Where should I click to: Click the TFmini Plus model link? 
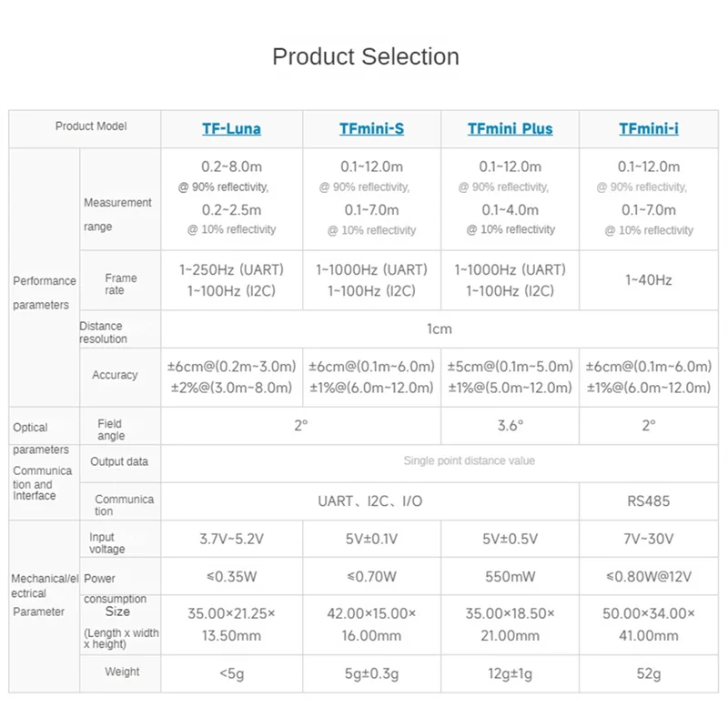tap(510, 128)
